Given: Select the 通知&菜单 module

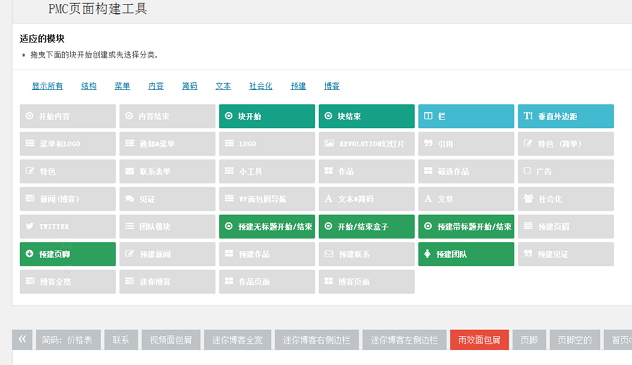Looking at the screenshot, I should (x=167, y=144).
